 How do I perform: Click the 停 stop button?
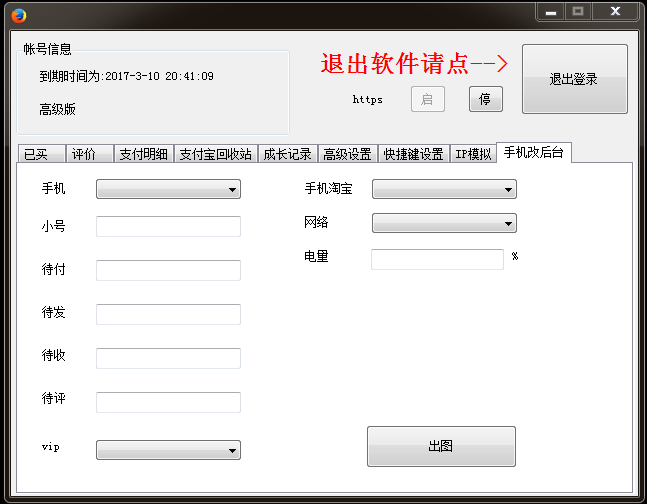point(486,99)
